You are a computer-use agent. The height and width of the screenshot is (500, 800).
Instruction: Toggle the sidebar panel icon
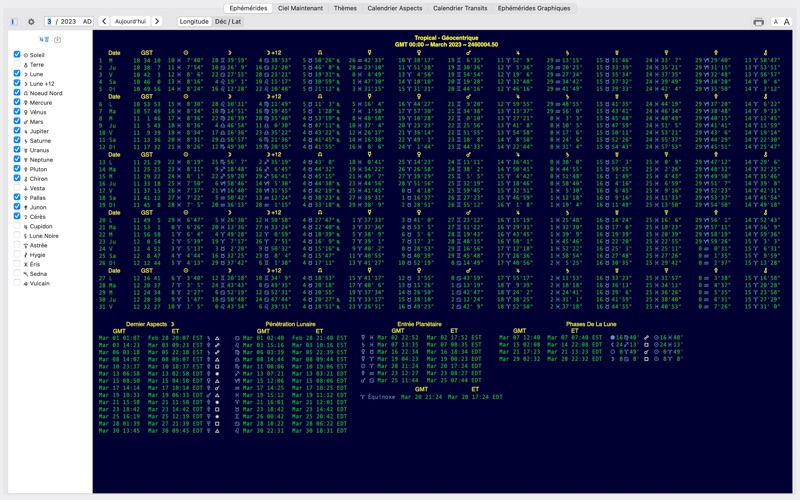coord(14,21)
